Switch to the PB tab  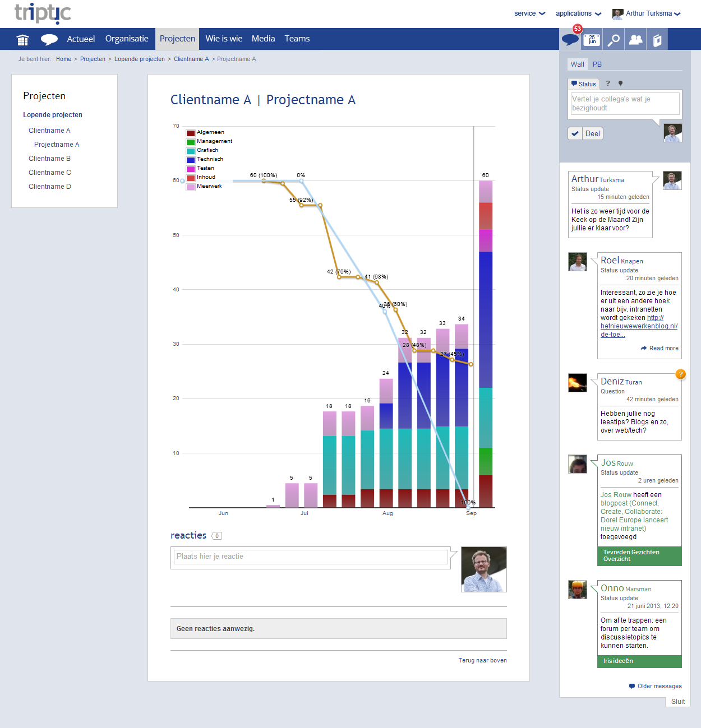pos(597,64)
